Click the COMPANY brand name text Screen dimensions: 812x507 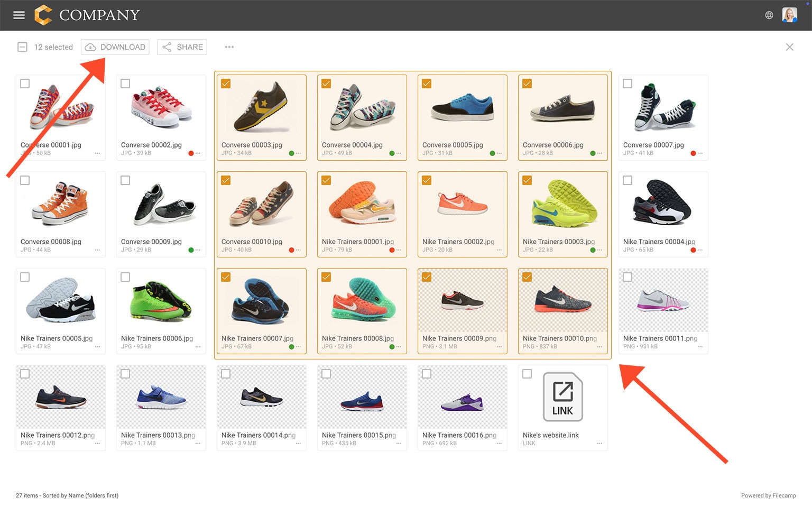pos(99,15)
